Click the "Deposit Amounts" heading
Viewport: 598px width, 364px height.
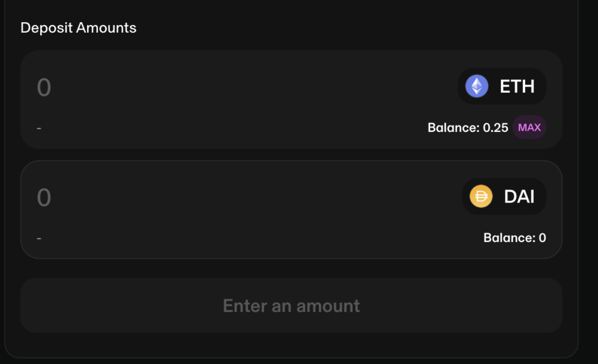coord(78,27)
